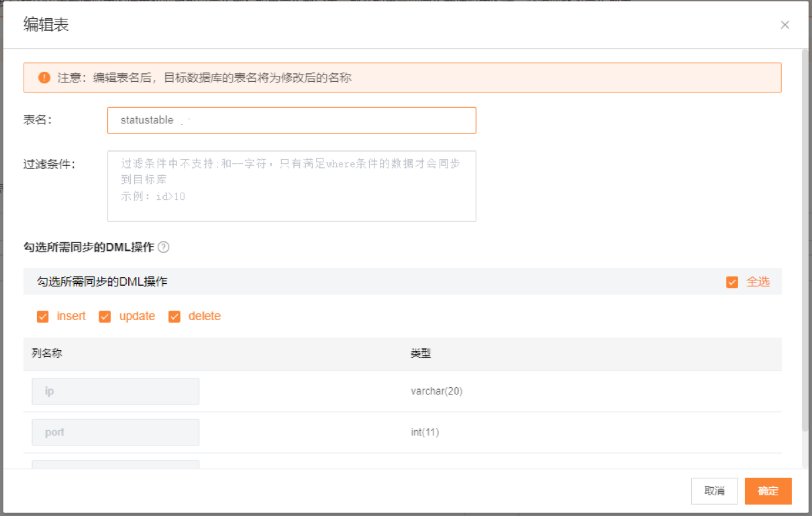Close the 编辑表 dialog with X
Screen dimensions: 812x516
tap(784, 25)
